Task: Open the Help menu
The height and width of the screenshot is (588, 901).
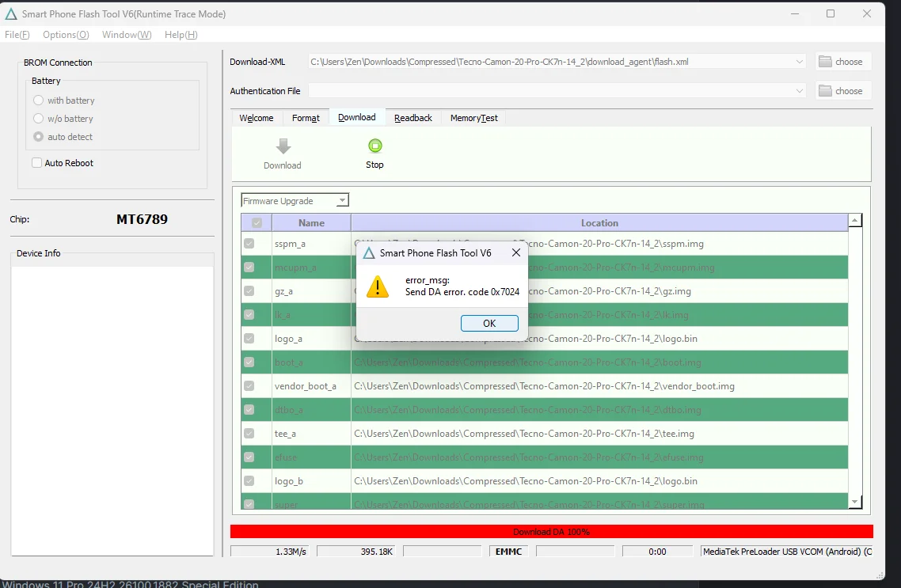Action: (181, 35)
